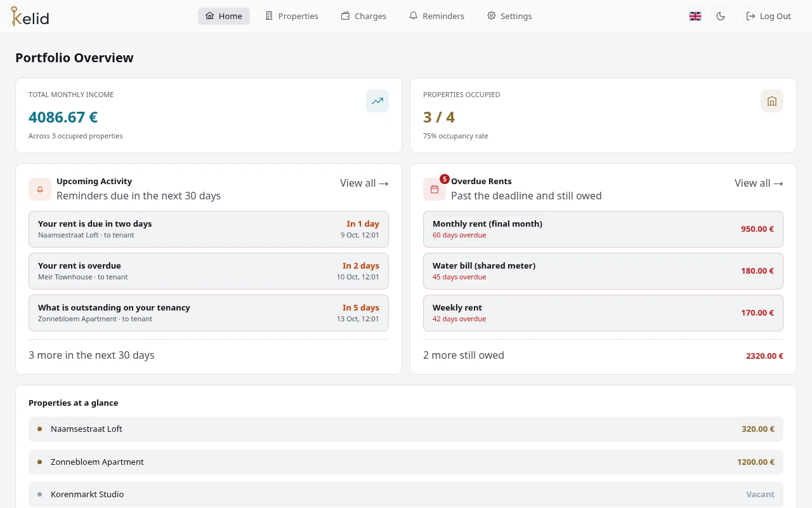This screenshot has height=508, width=812.
Task: Switch to the Reminders tab
Action: [x=436, y=16]
